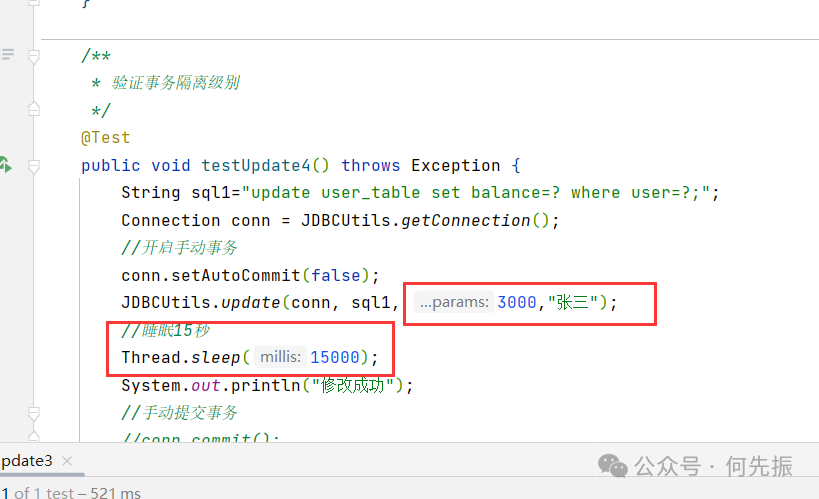Click the params inlay hint
The height and width of the screenshot is (499, 819).
pyautogui.click(x=454, y=302)
